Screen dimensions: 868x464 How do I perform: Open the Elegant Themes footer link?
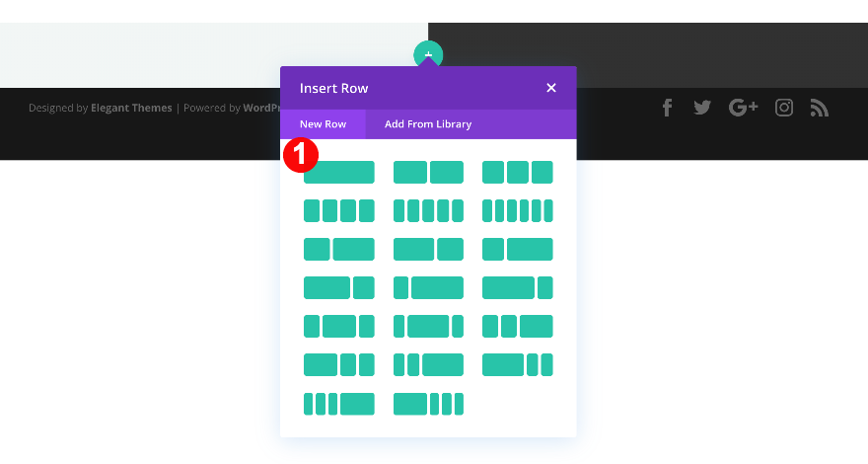(x=131, y=108)
